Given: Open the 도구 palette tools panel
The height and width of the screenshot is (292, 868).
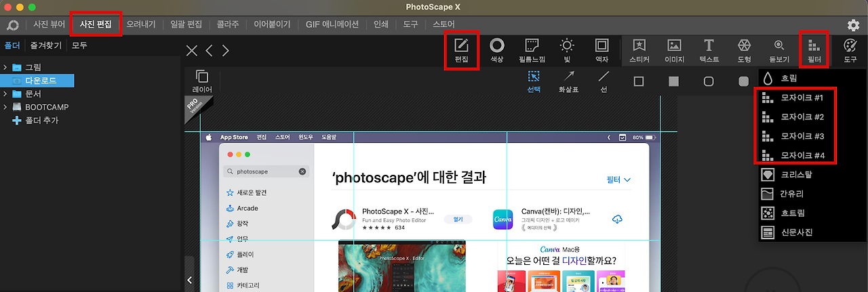Looking at the screenshot, I should (850, 51).
